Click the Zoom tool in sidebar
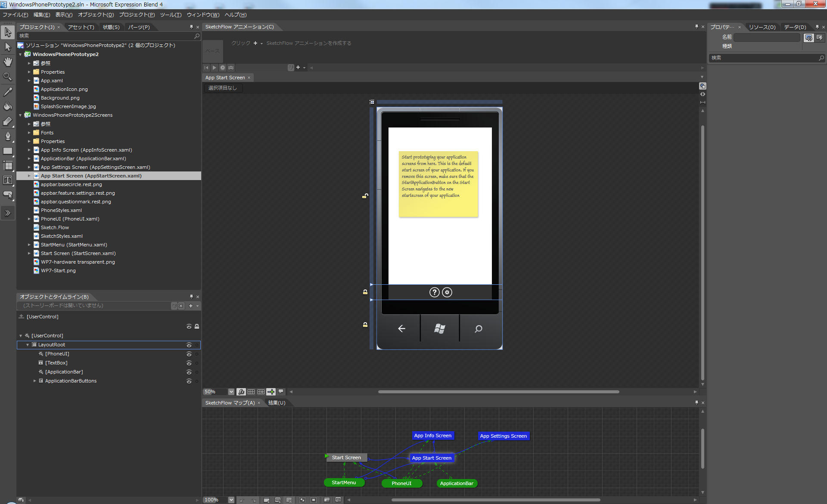Image resolution: width=827 pixels, height=504 pixels. click(8, 77)
